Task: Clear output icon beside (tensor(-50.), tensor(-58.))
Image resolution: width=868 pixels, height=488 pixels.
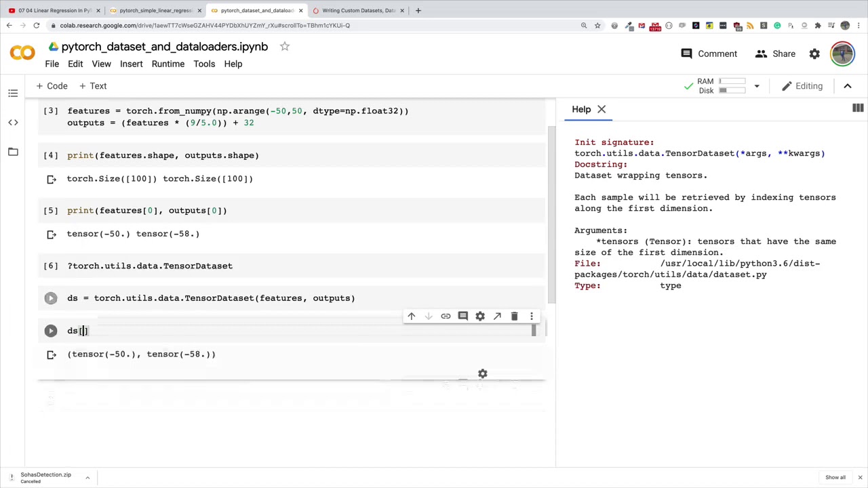Action: pos(52,354)
